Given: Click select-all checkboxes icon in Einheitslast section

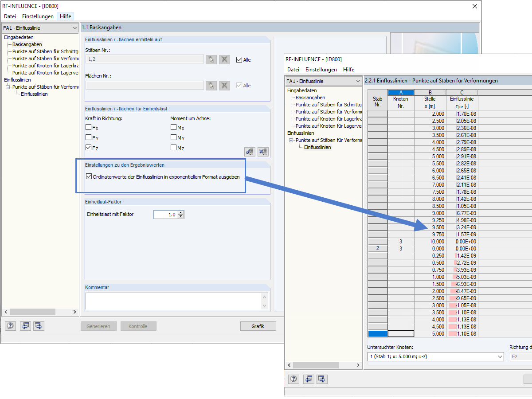Looking at the screenshot, I should [x=250, y=152].
